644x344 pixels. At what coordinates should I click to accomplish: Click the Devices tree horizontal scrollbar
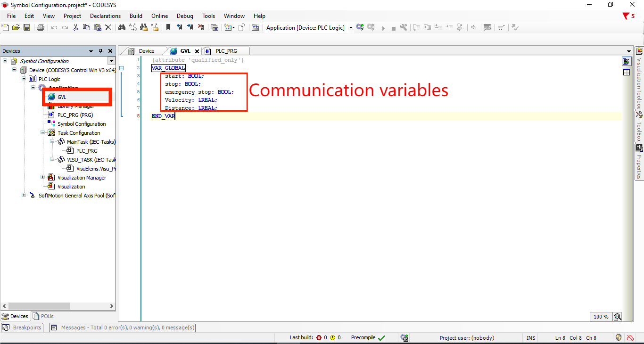(x=39, y=306)
